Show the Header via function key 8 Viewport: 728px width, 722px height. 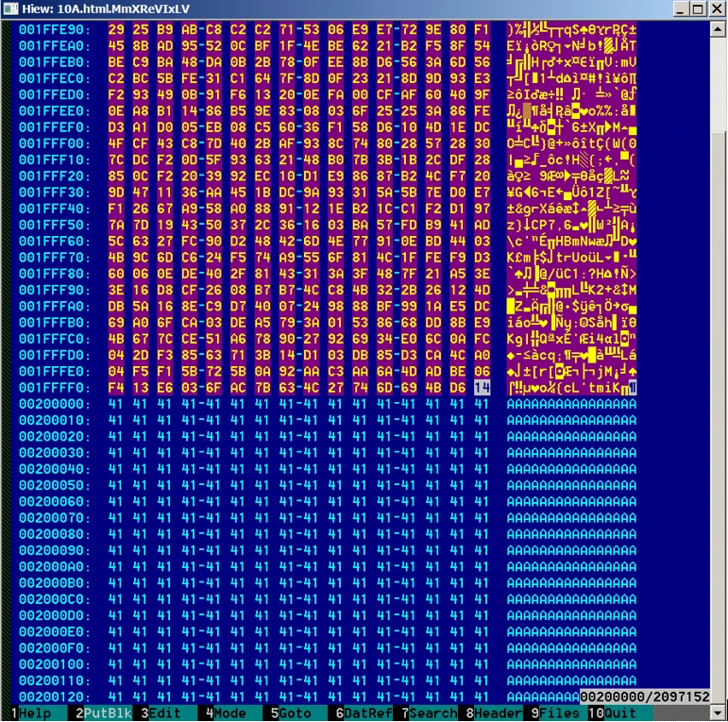(497, 714)
